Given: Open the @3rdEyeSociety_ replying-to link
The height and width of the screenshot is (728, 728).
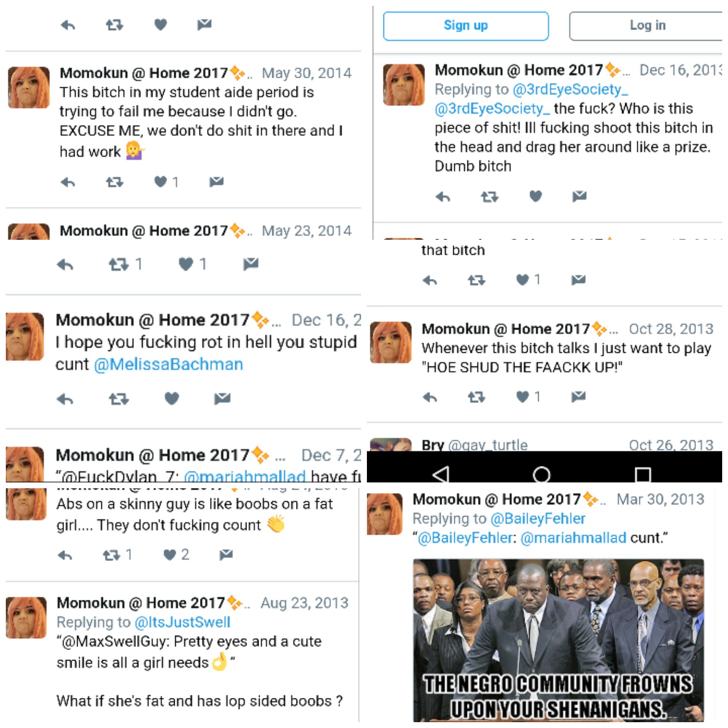Looking at the screenshot, I should [570, 89].
